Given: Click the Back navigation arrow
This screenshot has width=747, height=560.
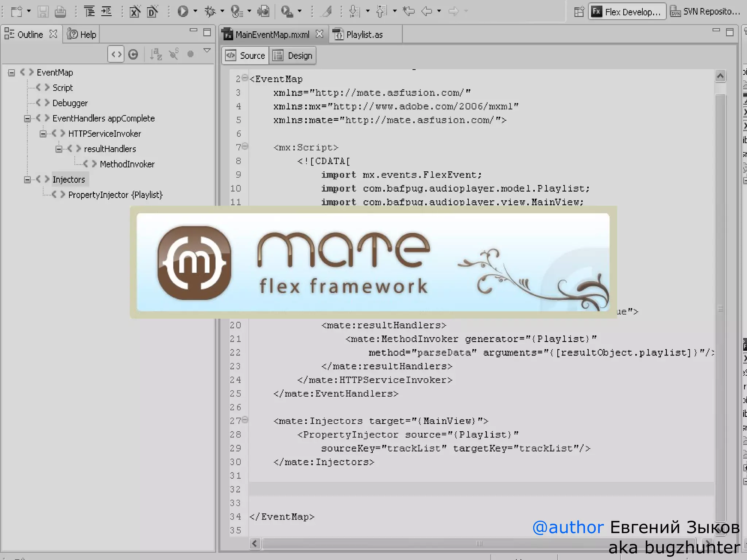Looking at the screenshot, I should (x=426, y=12).
